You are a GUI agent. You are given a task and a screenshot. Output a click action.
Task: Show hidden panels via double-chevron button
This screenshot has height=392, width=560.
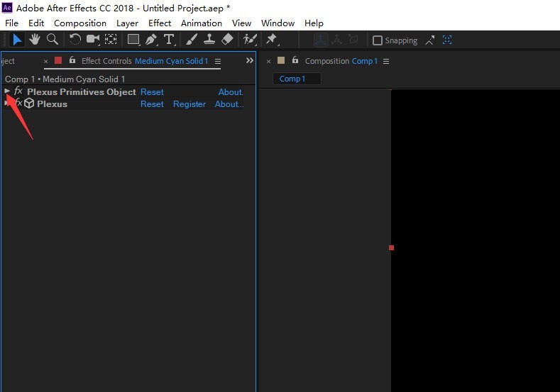coord(249,61)
